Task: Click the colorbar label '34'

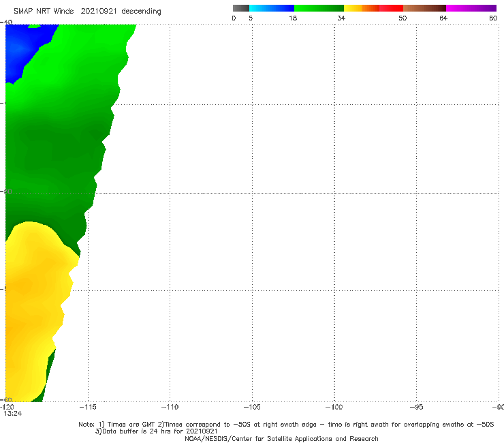Action: point(341,18)
